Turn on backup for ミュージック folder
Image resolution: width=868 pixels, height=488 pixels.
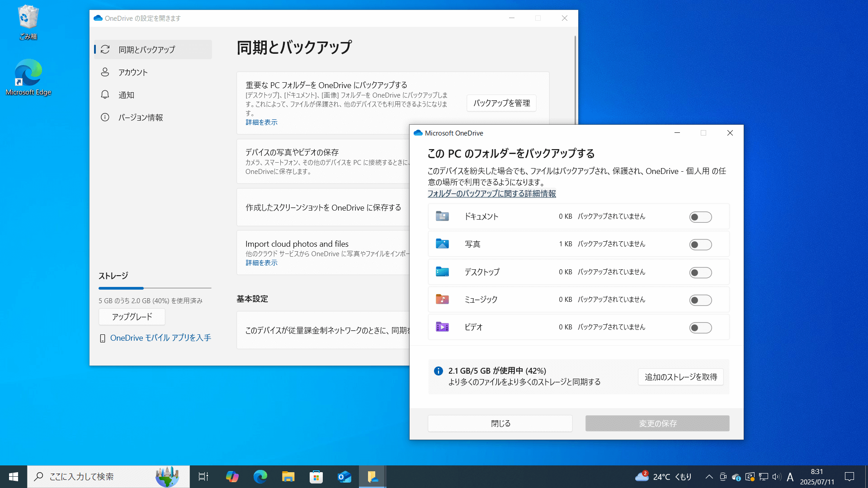(700, 300)
